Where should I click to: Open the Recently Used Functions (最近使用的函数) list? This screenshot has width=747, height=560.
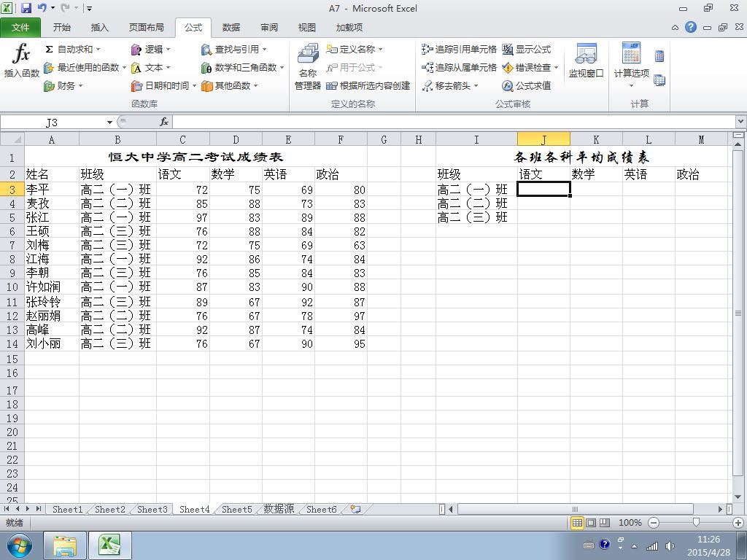(x=85, y=68)
